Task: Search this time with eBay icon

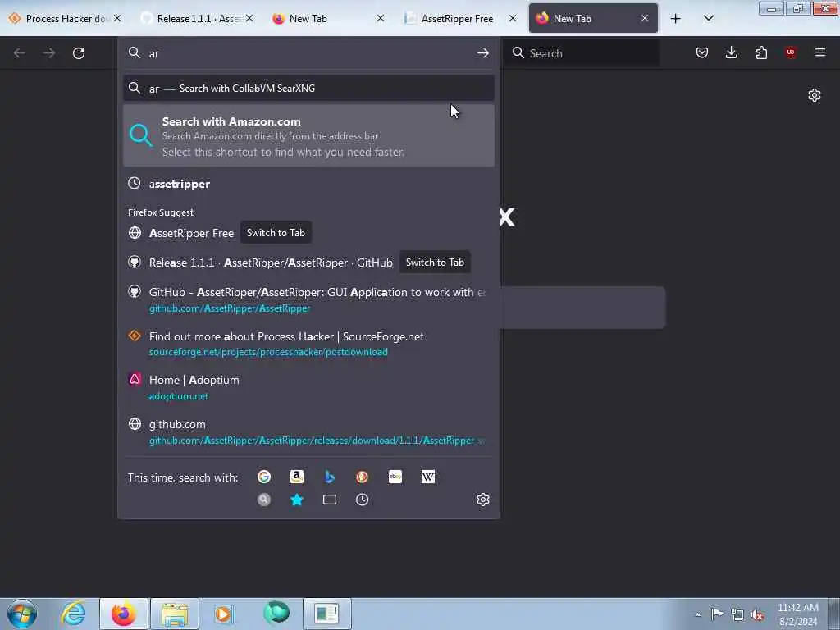Action: pyautogui.click(x=395, y=477)
